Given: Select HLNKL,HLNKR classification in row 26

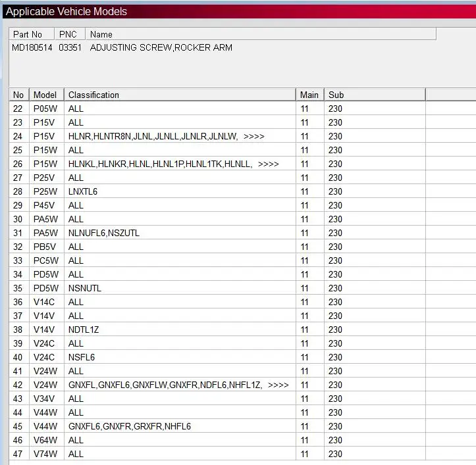Looking at the screenshot, I should coord(160,164).
